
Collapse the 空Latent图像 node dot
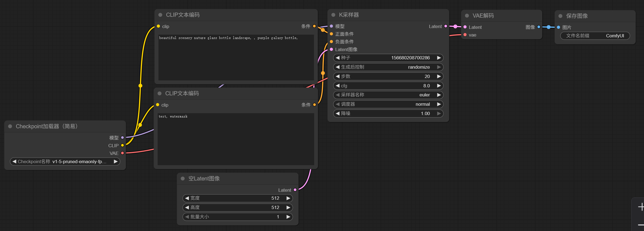[183, 179]
